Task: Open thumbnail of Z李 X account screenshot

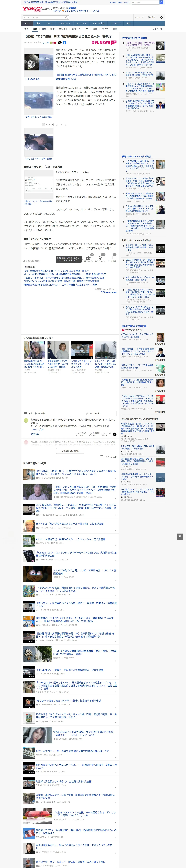Action: pyautogui.click(x=39, y=185)
